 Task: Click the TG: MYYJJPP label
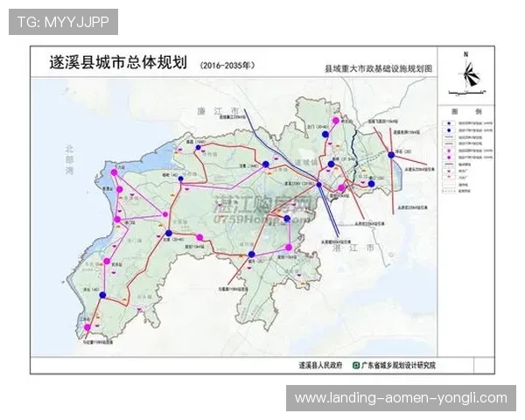pos(63,22)
